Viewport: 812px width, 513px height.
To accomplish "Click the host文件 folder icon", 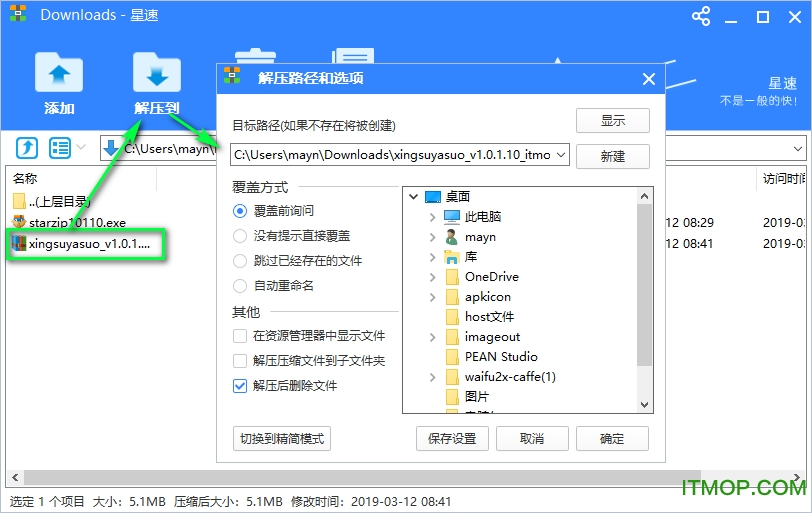I will 452,317.
